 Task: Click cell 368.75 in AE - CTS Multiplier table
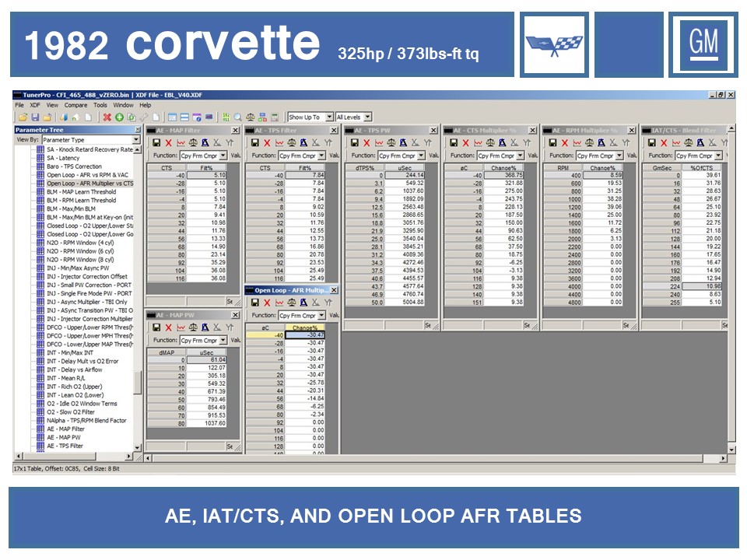pyautogui.click(x=503, y=175)
